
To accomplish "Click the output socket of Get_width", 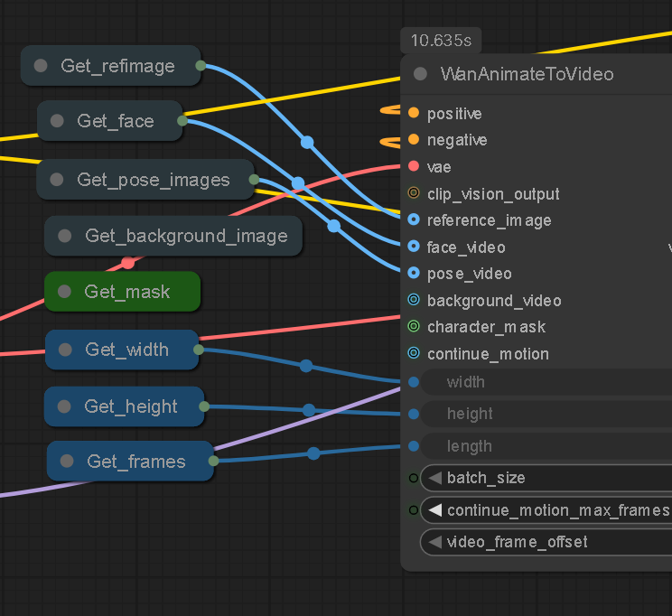I will pos(199,350).
